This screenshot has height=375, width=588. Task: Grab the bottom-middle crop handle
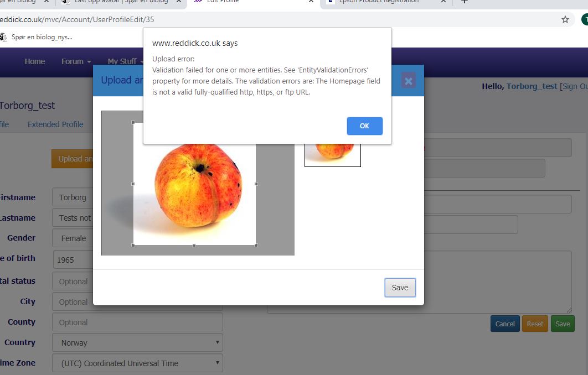pyautogui.click(x=194, y=245)
